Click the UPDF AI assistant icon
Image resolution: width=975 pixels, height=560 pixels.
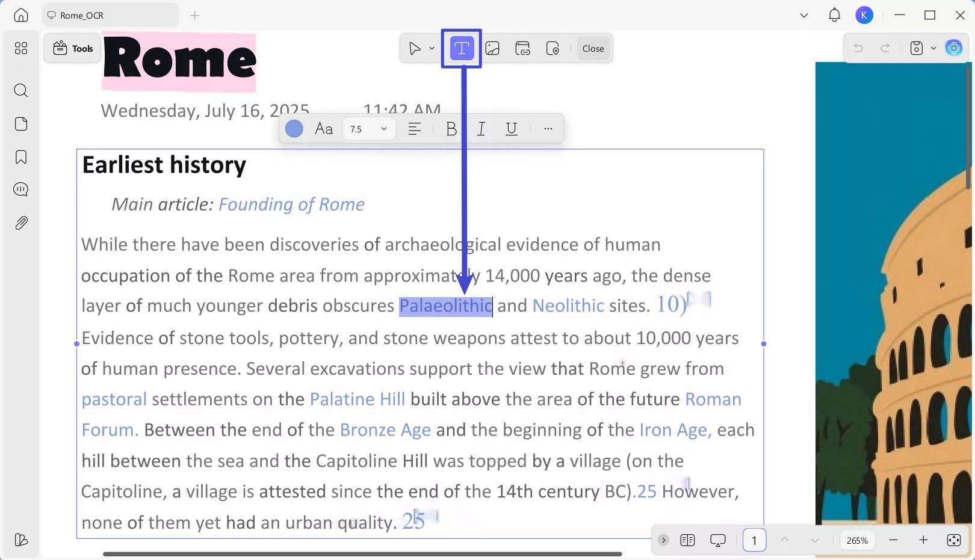coord(954,48)
